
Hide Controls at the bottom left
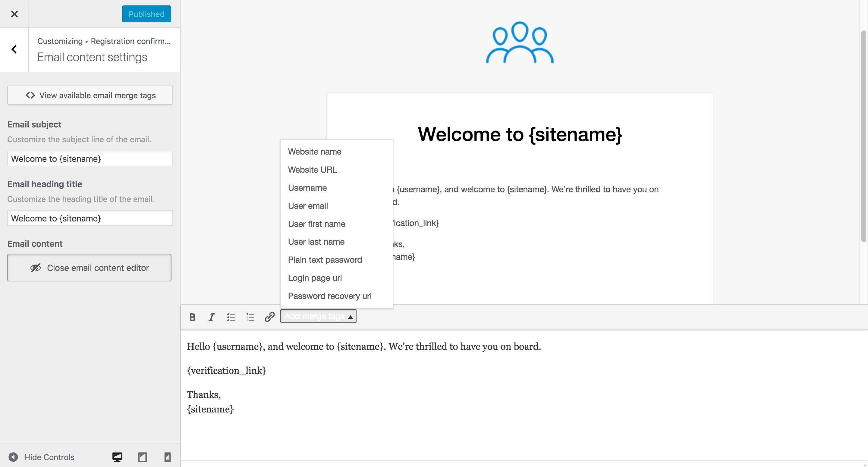[42, 457]
